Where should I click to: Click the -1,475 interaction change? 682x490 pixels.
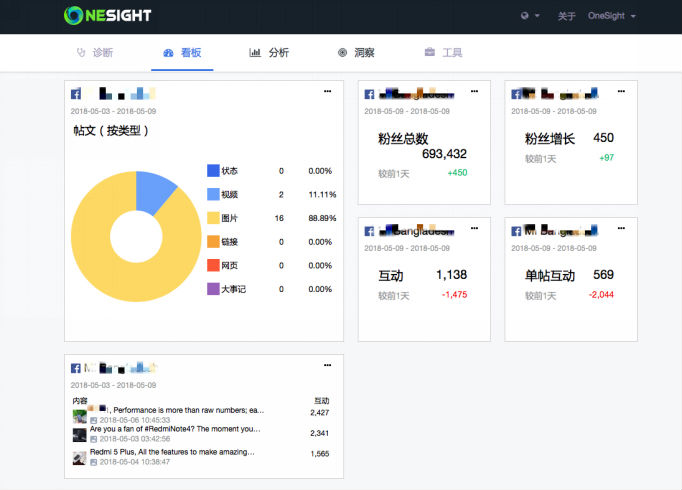point(454,295)
